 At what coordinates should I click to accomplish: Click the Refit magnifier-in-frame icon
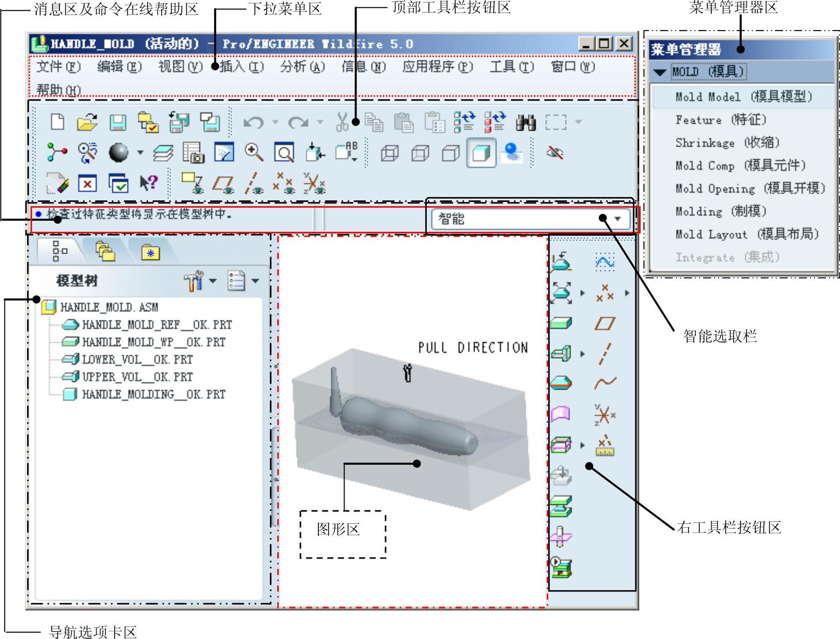pyautogui.click(x=284, y=153)
